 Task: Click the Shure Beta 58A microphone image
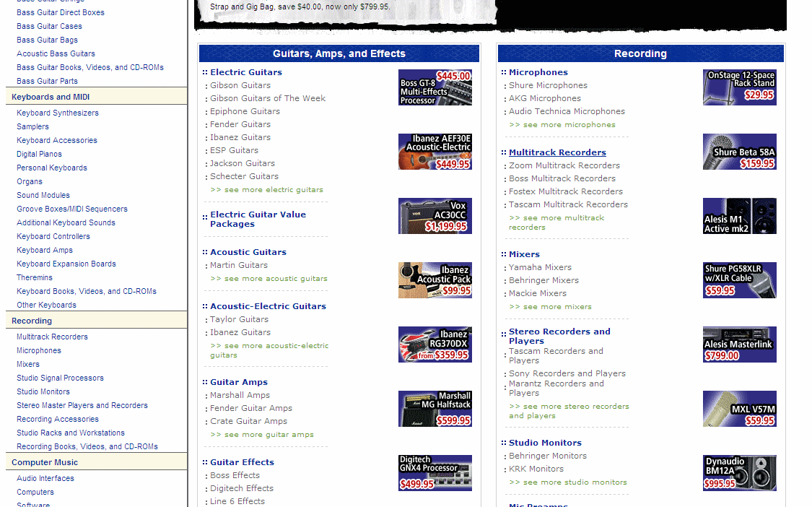coord(739,152)
